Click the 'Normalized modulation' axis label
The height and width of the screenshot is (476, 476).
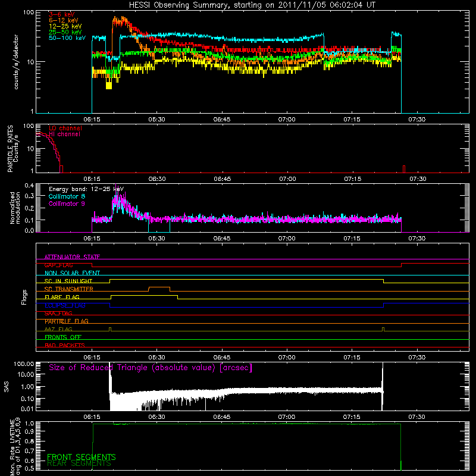coord(15,208)
